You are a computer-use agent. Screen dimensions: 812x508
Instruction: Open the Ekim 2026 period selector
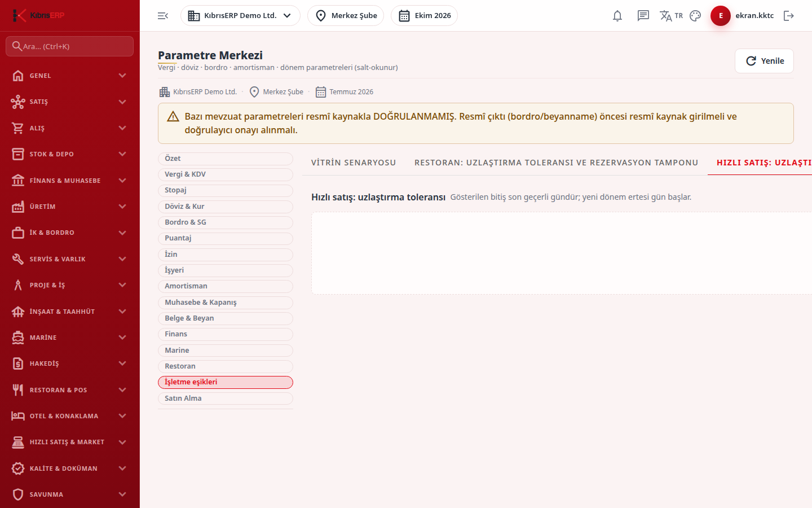point(424,16)
